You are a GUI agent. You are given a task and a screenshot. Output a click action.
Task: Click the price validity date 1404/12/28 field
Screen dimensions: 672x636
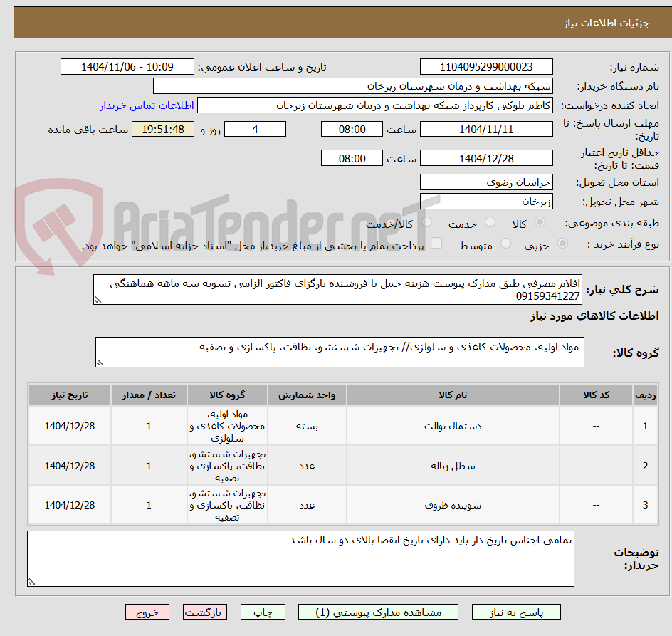pos(486,158)
